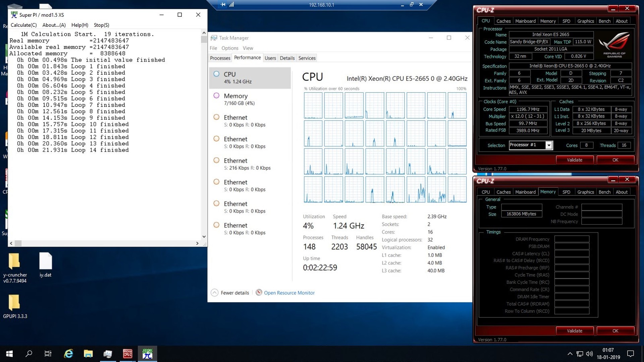
Task: Switch to Task Manager taskbar icon
Action: (108, 354)
